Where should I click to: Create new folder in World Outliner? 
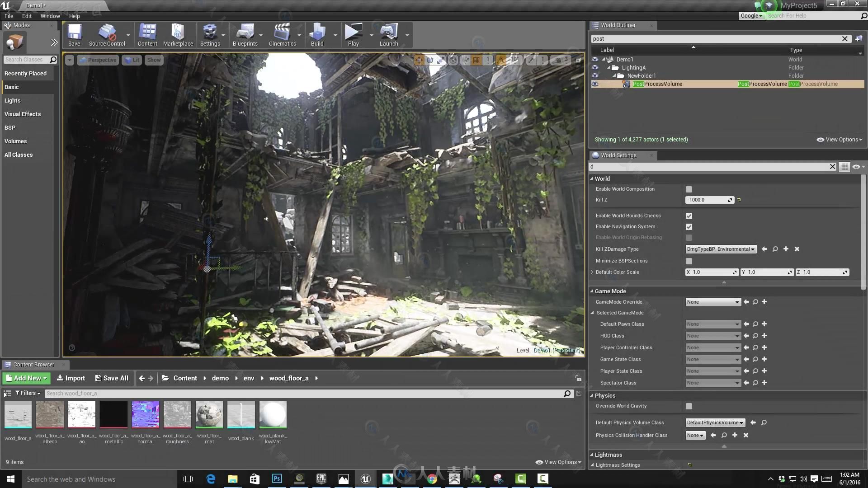859,39
